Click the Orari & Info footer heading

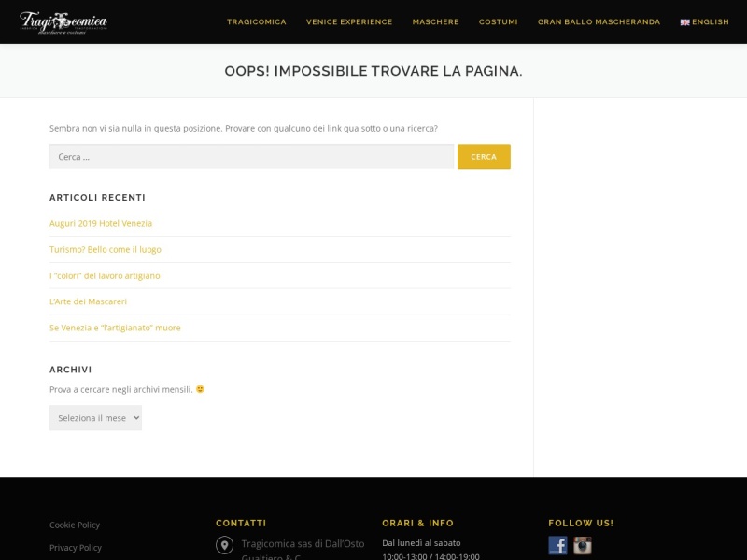(417, 523)
